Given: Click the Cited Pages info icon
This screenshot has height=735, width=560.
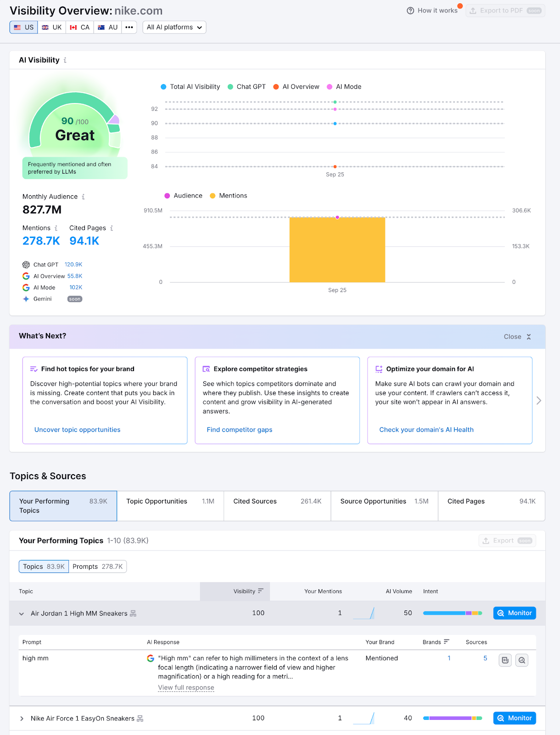Looking at the screenshot, I should (x=112, y=228).
